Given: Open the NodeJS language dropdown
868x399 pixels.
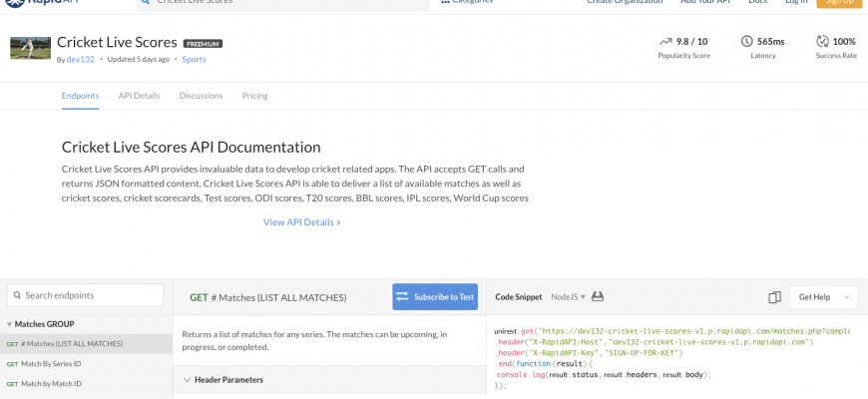Looking at the screenshot, I should [x=569, y=297].
